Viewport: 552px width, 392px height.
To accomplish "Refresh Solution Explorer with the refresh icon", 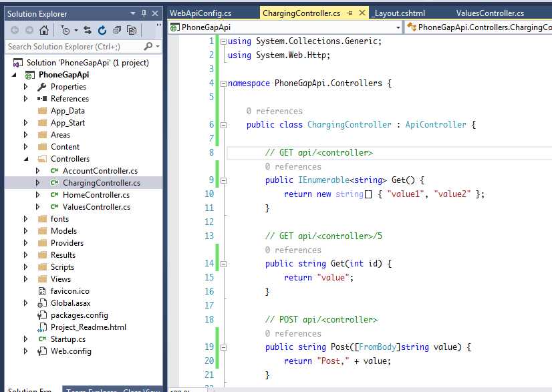I will pos(102,31).
